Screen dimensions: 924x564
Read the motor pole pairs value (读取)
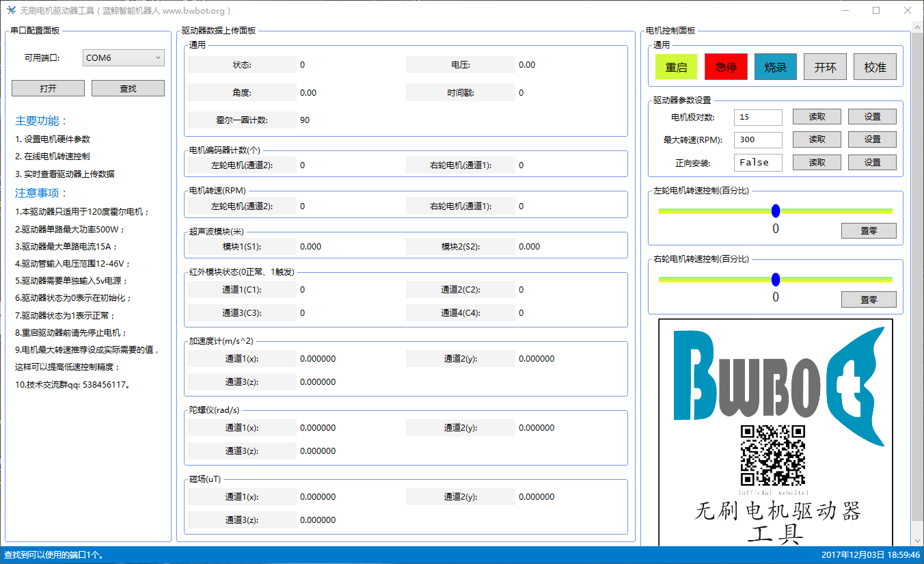[817, 117]
